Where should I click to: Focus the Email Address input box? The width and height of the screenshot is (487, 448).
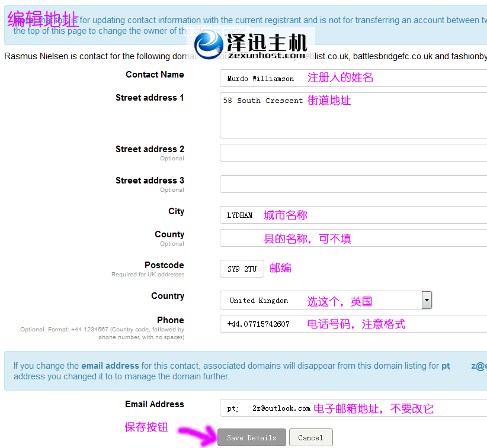[353, 408]
